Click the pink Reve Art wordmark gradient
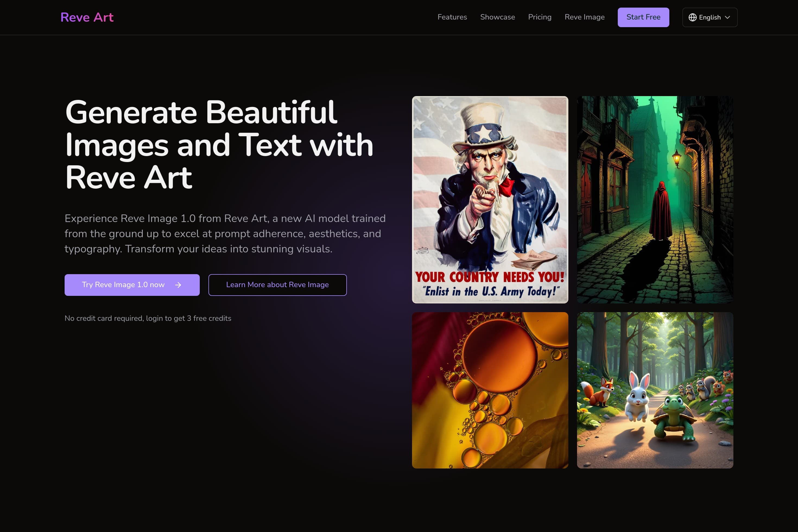 tap(87, 17)
